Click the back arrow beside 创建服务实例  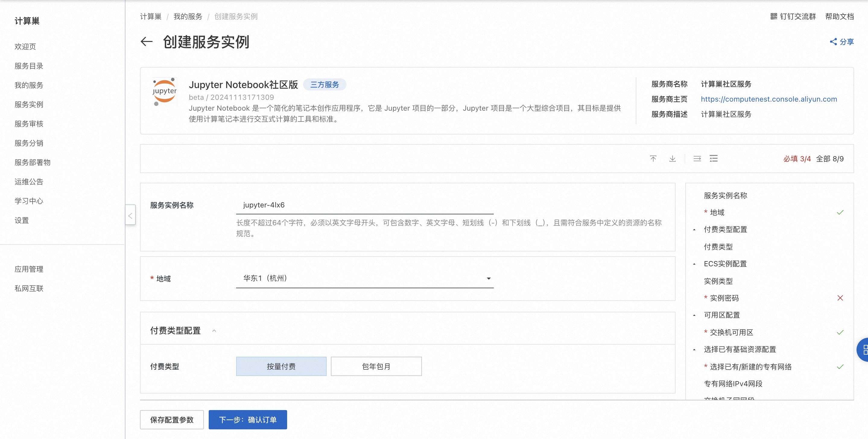coord(147,42)
